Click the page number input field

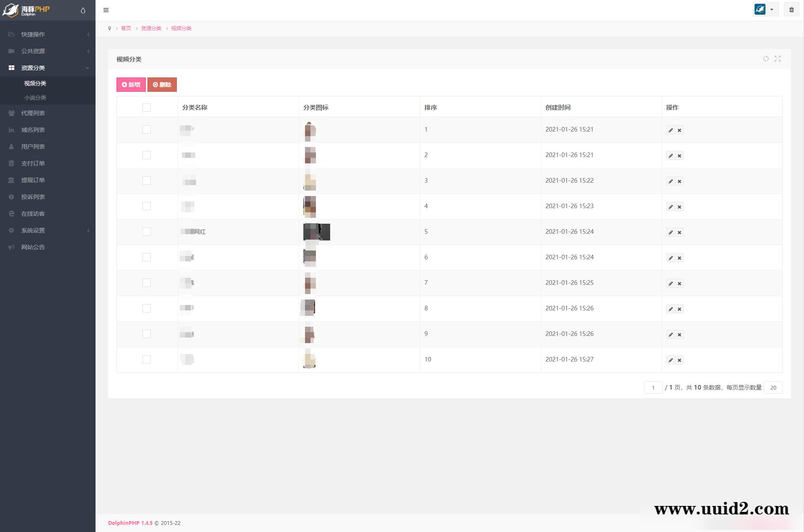653,387
